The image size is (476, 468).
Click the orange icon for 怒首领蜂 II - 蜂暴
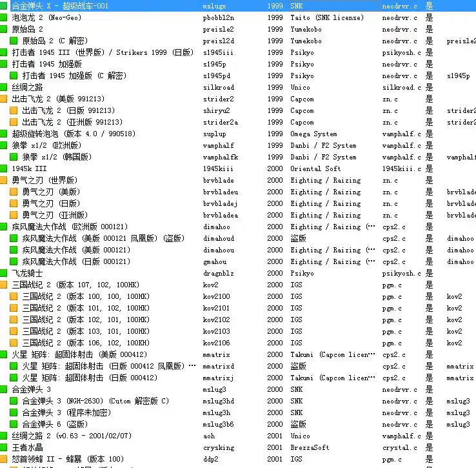tap(3, 459)
